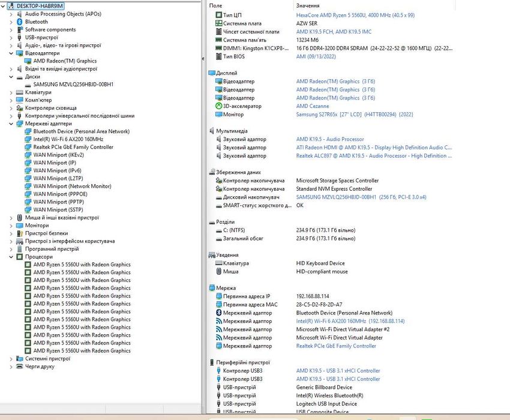The image size is (510, 420).
Task: Click the Миша mouse icon in Уведення
Action: coord(219,271)
